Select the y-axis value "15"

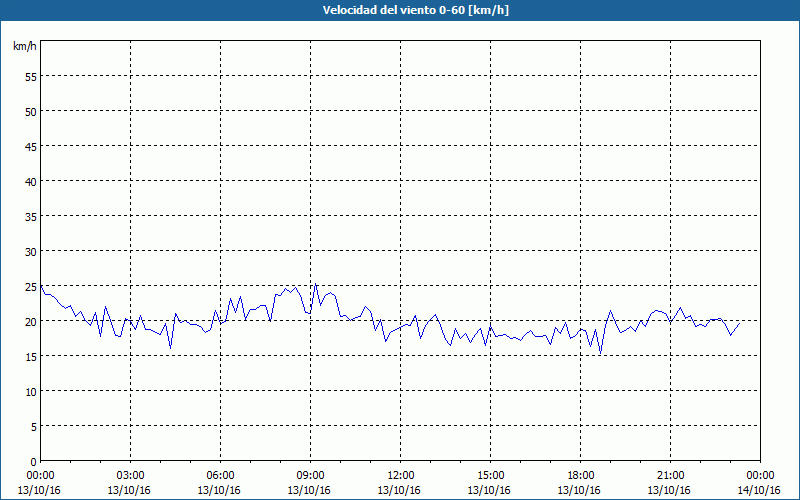[31, 357]
